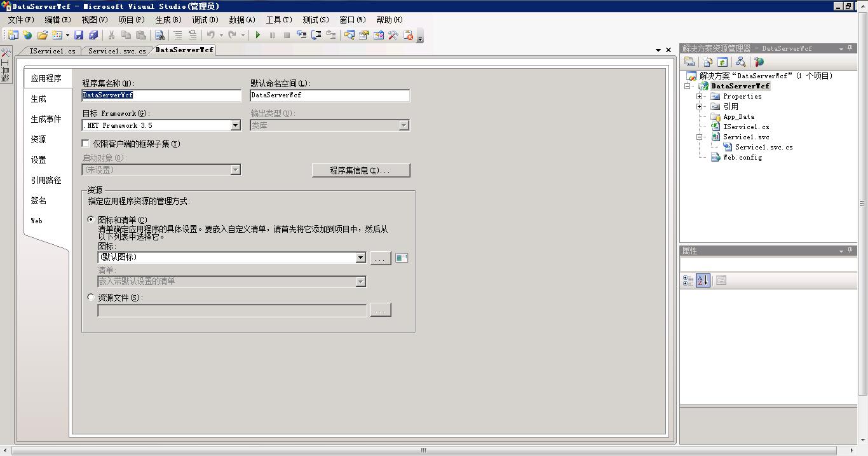Click the Step Into debug icon
The image size is (868, 456).
(x=301, y=36)
